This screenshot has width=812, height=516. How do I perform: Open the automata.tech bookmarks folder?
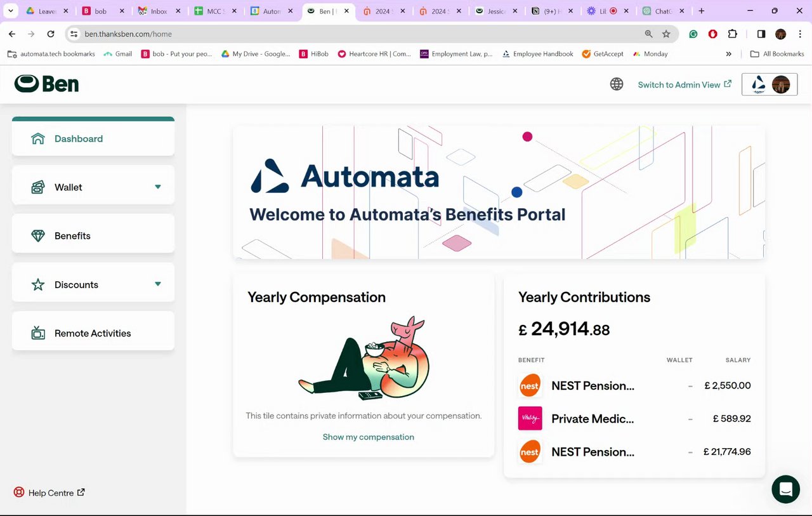pos(51,54)
